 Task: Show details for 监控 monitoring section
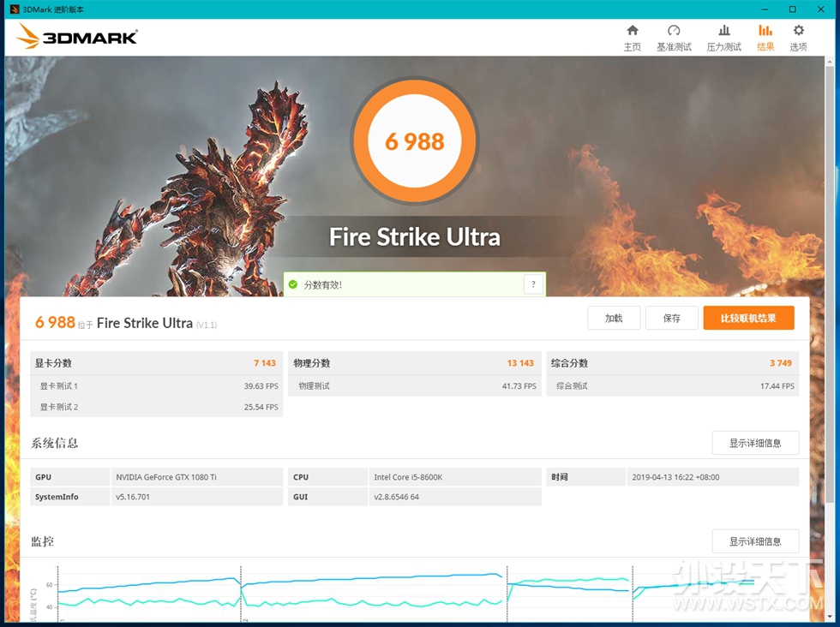(x=755, y=541)
